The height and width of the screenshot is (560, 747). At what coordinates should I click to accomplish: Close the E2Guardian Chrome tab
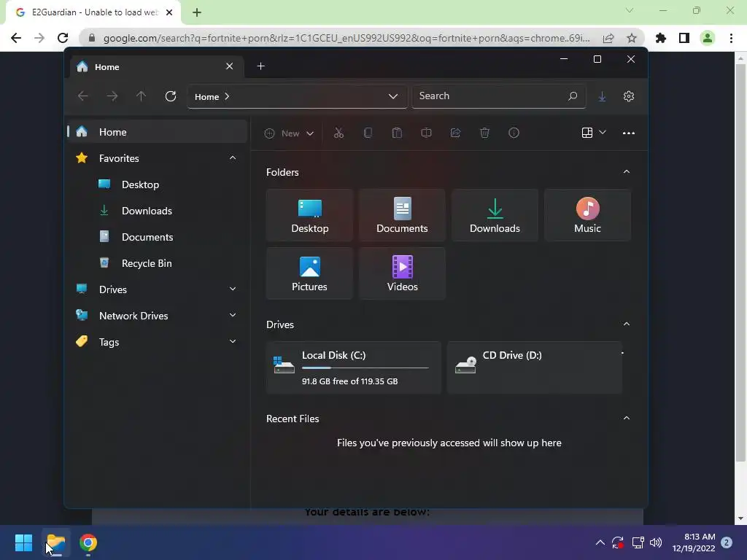(169, 12)
